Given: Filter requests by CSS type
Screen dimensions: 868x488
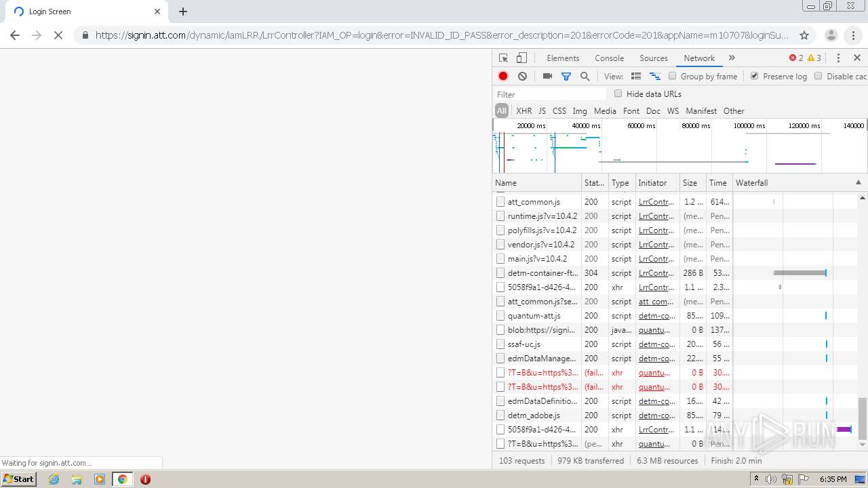Looking at the screenshot, I should [x=559, y=110].
